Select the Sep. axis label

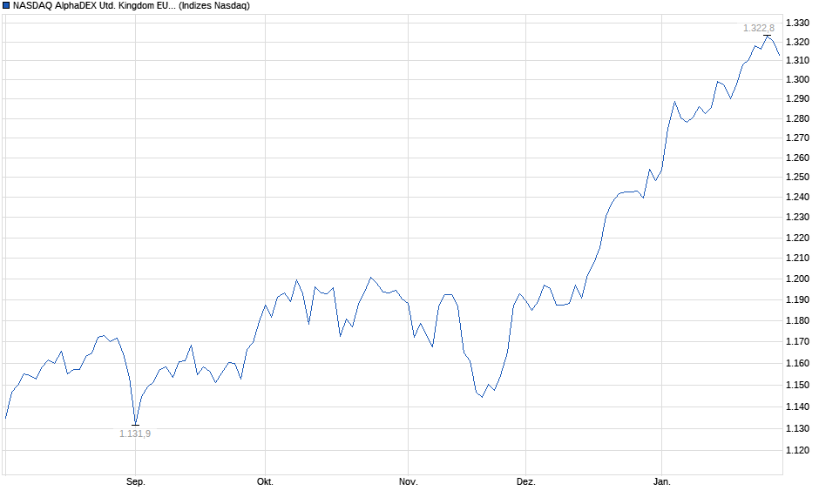point(136,480)
